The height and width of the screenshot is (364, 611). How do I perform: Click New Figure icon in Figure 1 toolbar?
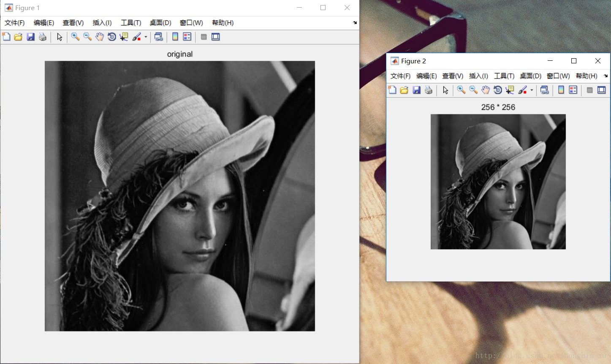6,37
